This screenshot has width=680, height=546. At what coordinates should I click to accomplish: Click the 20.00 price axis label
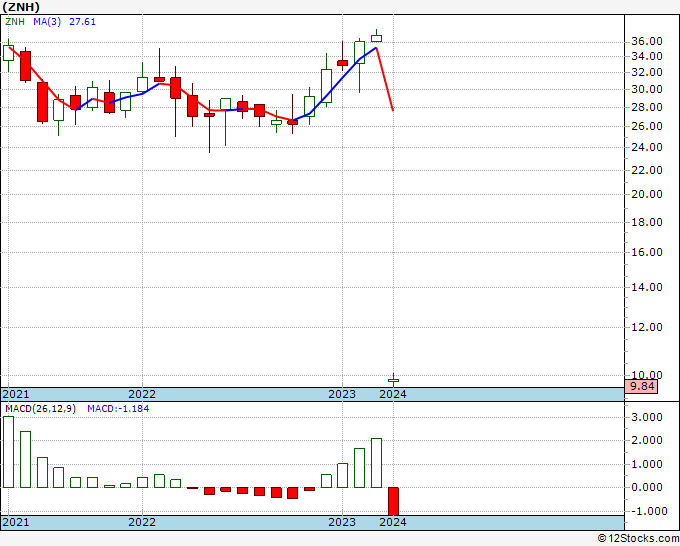(647, 194)
